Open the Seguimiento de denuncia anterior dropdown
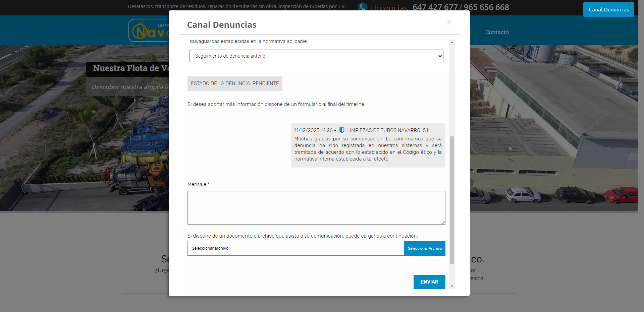This screenshot has height=312, width=644. 316,56
